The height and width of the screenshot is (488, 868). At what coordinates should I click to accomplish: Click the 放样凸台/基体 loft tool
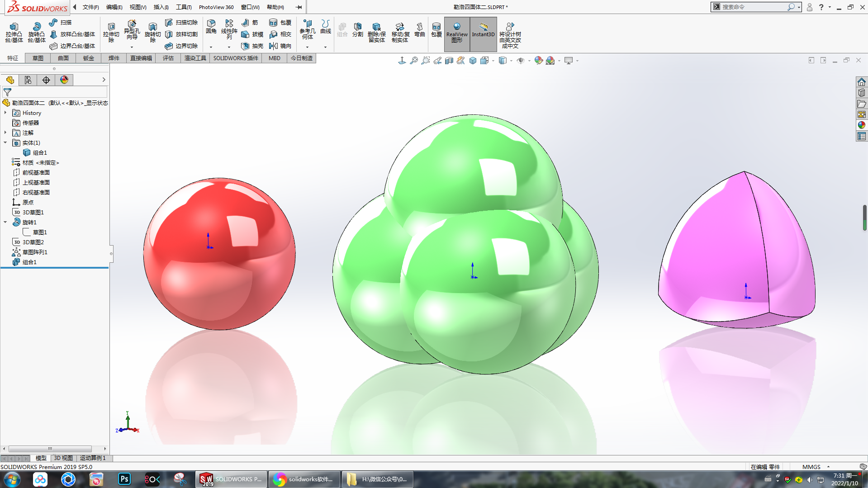72,34
